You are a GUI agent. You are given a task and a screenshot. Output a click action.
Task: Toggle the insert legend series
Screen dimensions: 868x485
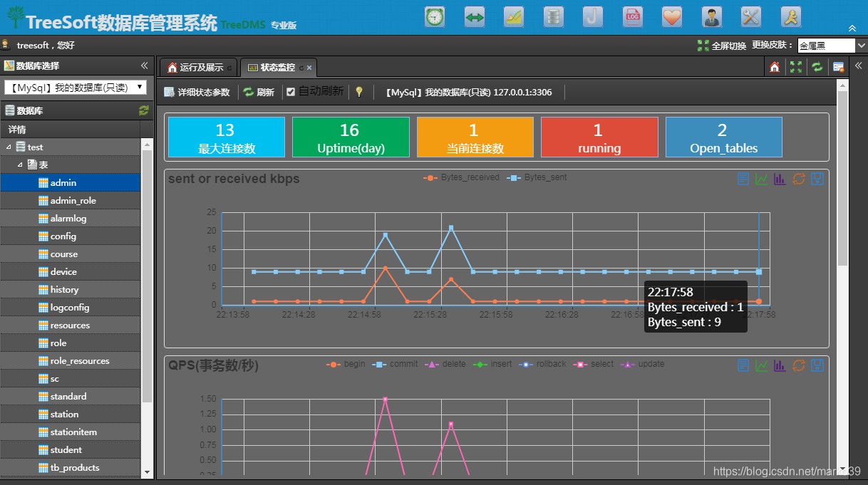[492, 364]
